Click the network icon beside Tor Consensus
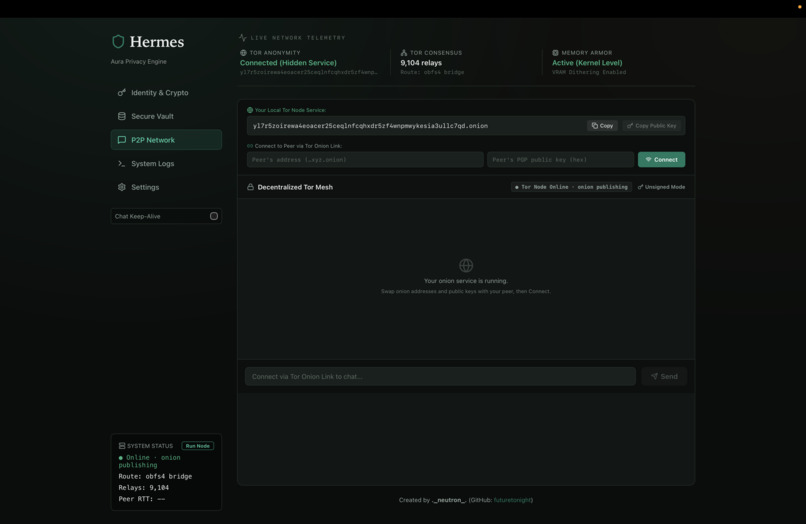The image size is (806, 524). click(404, 53)
